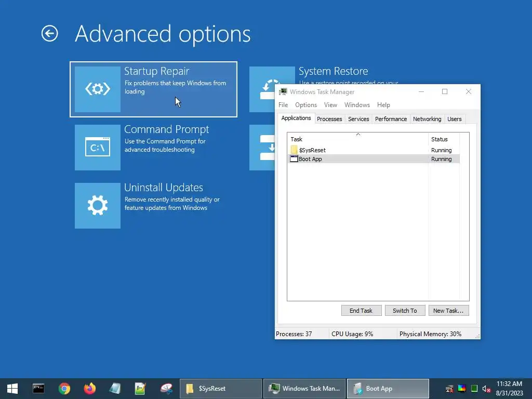This screenshot has height=399, width=532.
Task: Open Task Manager Help menu
Action: click(x=383, y=105)
